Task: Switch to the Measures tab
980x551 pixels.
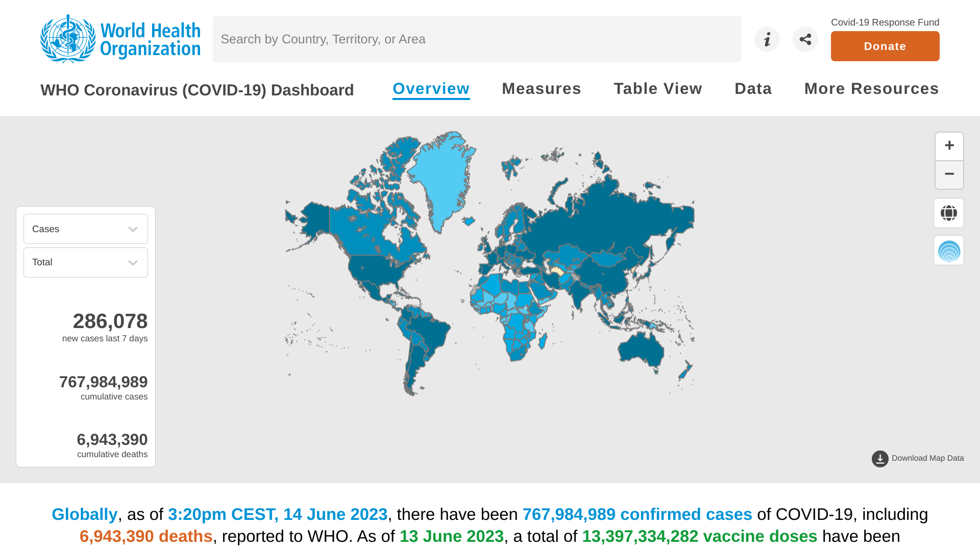Action: pyautogui.click(x=541, y=89)
